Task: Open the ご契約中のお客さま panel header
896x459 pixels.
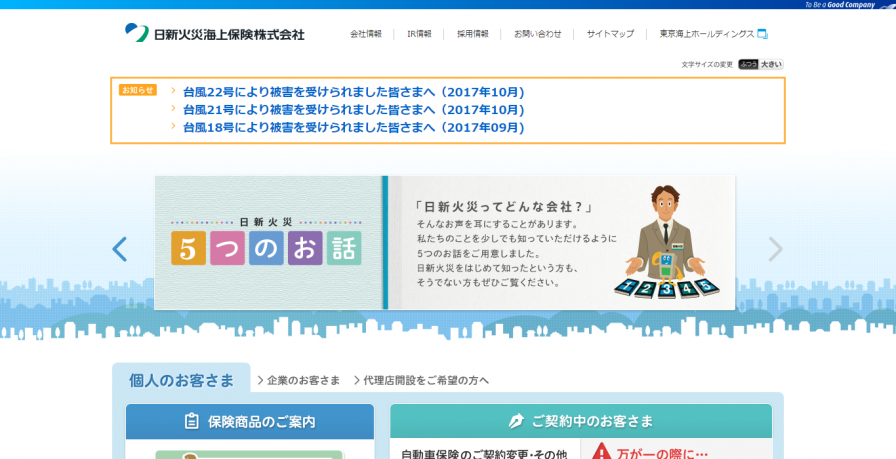Action: click(581, 422)
